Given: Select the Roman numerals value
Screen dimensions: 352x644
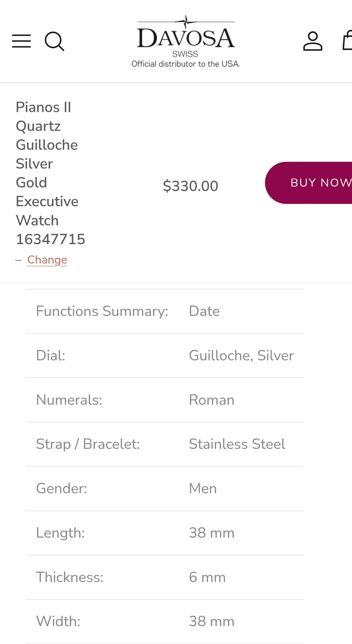Looking at the screenshot, I should coord(212,400).
